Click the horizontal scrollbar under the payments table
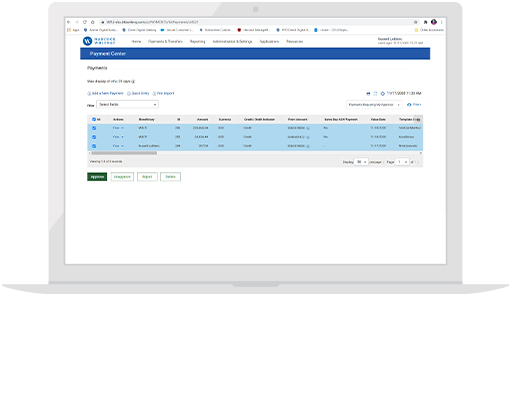 pyautogui.click(x=124, y=153)
